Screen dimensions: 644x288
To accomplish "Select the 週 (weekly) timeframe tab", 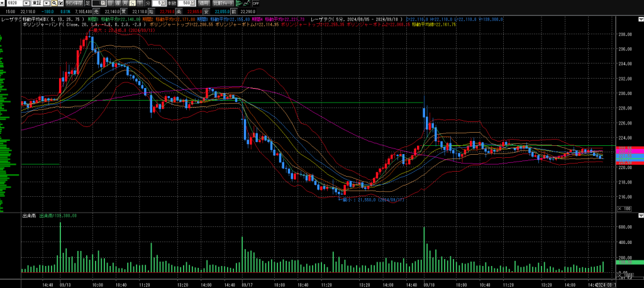I will (x=118, y=3).
